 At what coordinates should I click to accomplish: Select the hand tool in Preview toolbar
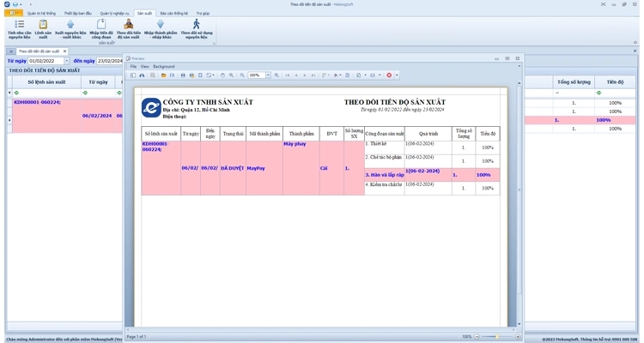222,75
